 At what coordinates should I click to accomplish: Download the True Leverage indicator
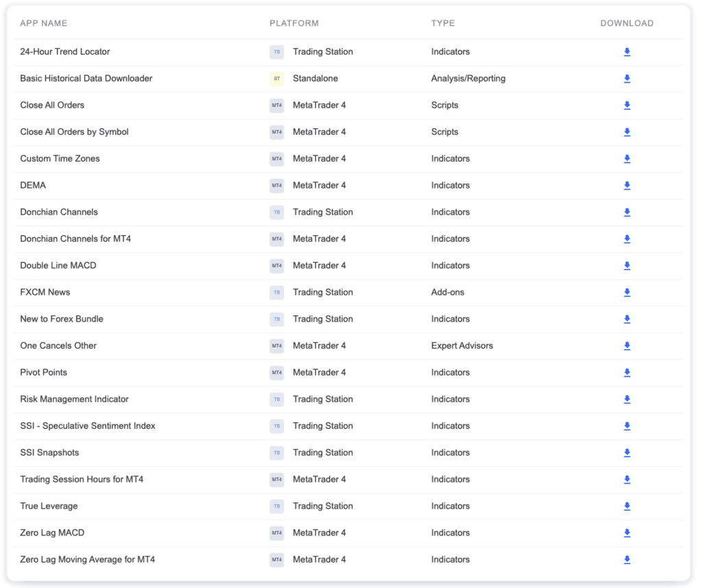click(x=627, y=506)
